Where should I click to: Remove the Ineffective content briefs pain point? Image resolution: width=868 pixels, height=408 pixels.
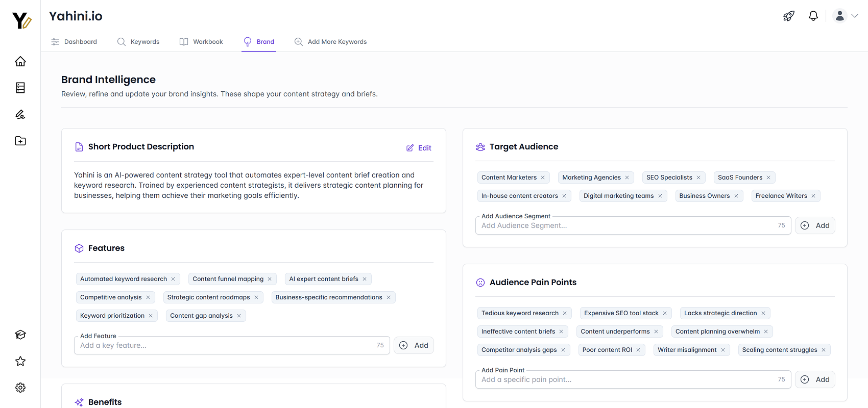click(561, 331)
